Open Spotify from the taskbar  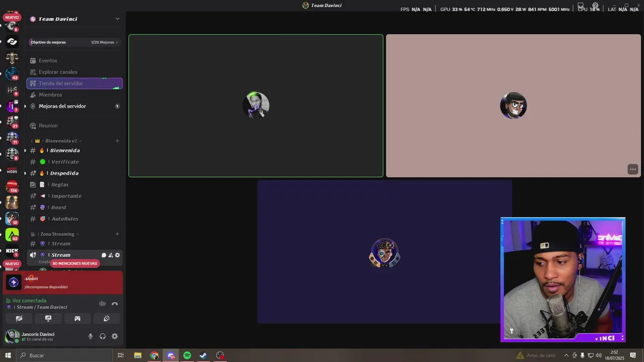coord(187,355)
